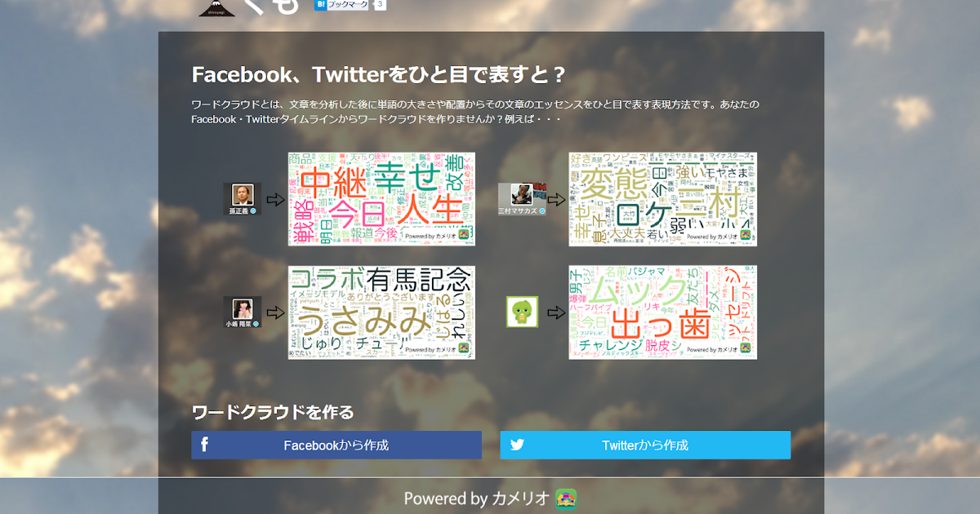
Task: Click the verified badge next to 小嶋陽菜
Action: point(256,324)
